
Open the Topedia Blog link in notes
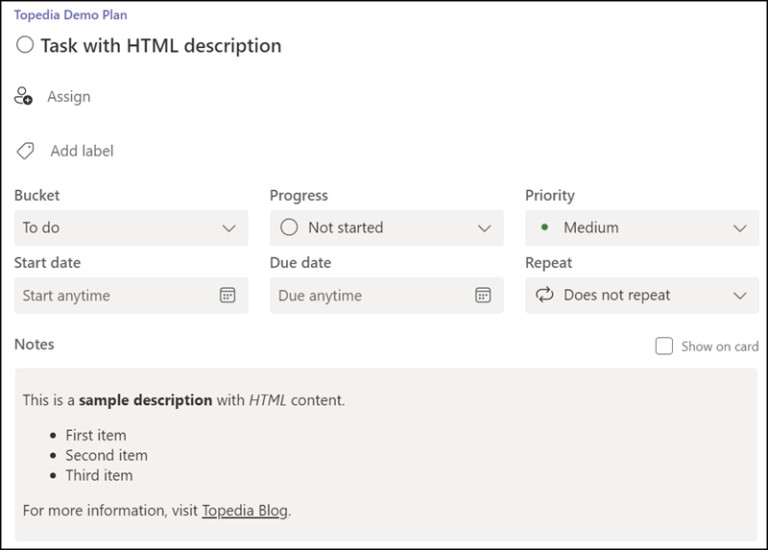(245, 511)
